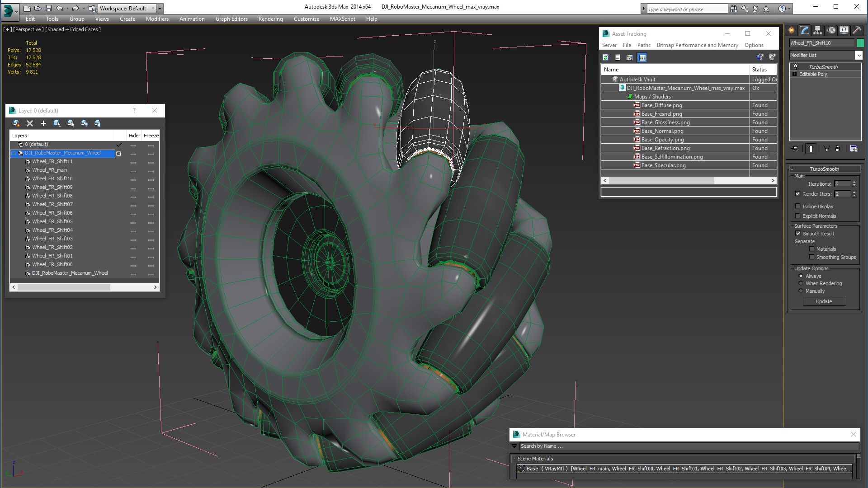The width and height of the screenshot is (868, 488).
Task: Collapse TurboSmooth rollout
Action: coord(792,169)
